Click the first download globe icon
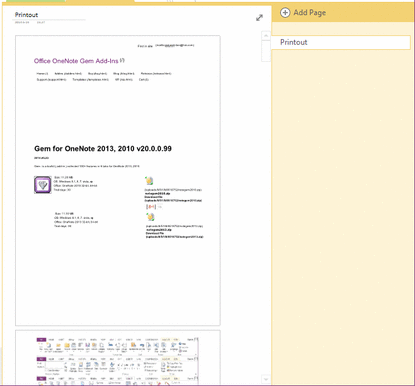 pyautogui.click(x=149, y=181)
